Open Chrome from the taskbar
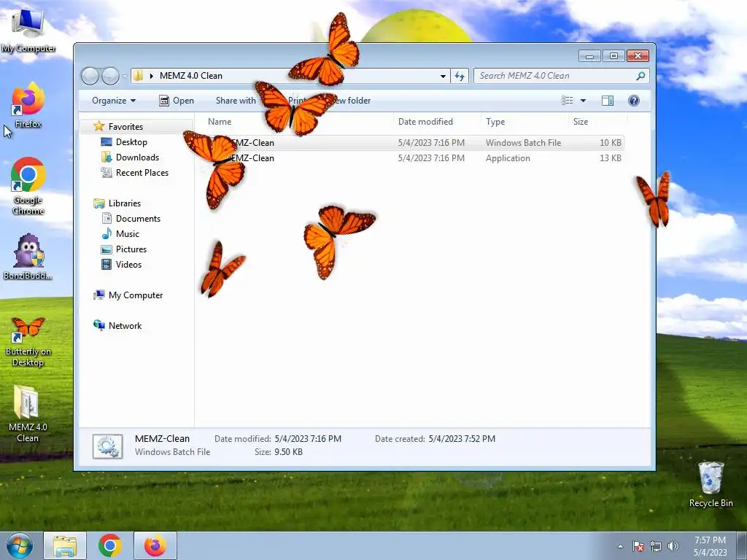This screenshot has width=747, height=560. [x=110, y=545]
